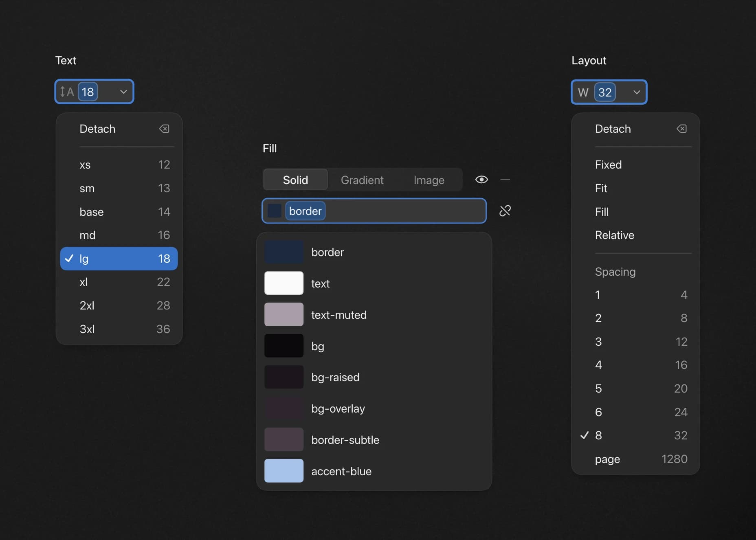Click the Spacing section header
The height and width of the screenshot is (540, 756).
(615, 272)
